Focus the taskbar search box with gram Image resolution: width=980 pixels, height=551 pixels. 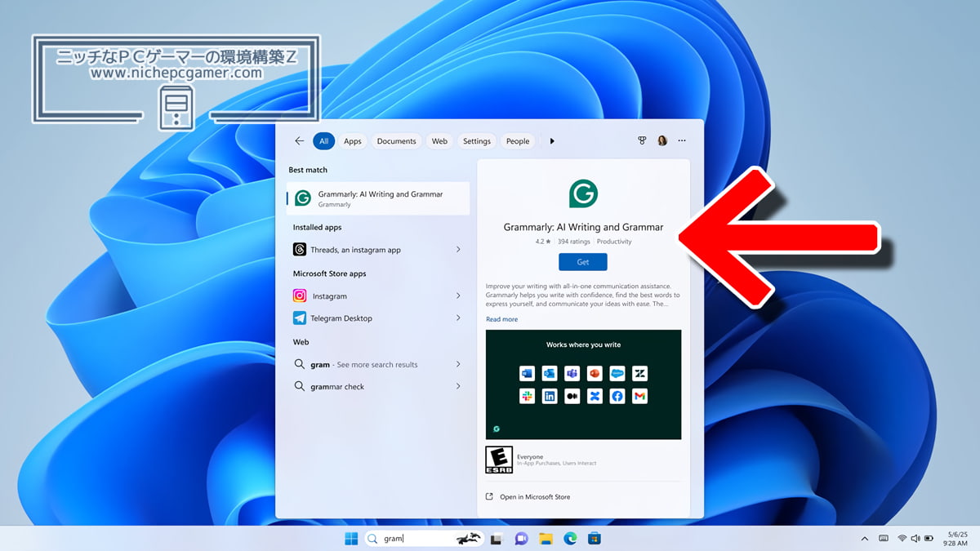coord(424,538)
